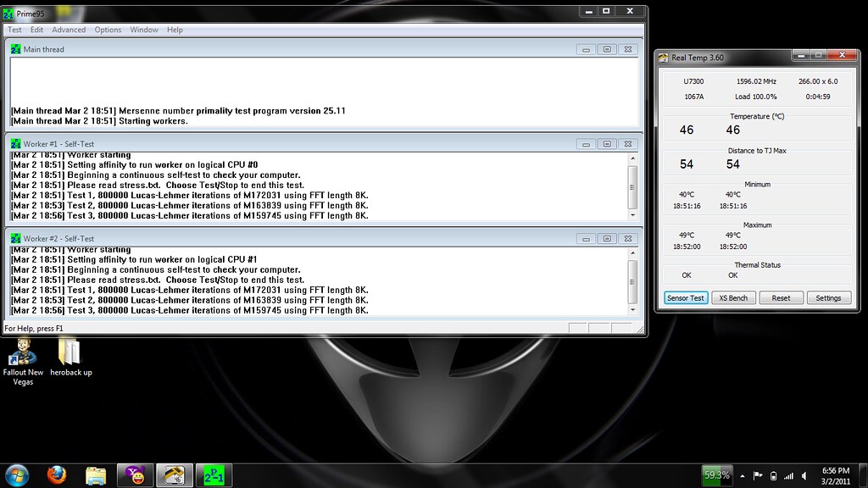The image size is (868, 488).
Task: Click the Worker #1 Test 3 M159745 log line
Action: pos(190,216)
